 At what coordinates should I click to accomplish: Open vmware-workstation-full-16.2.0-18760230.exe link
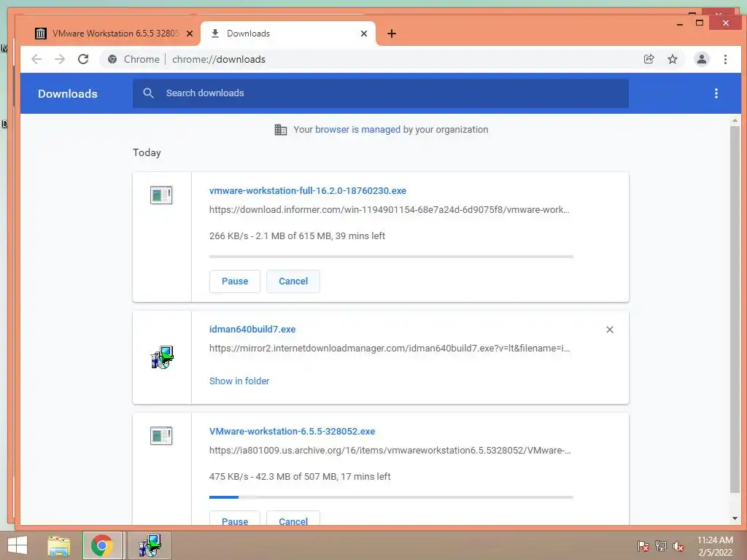click(x=308, y=190)
